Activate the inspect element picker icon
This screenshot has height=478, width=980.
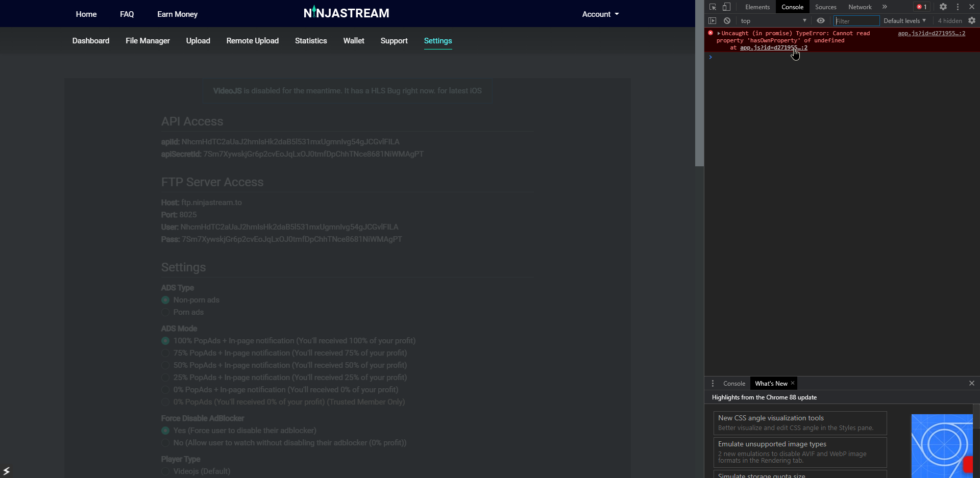pos(713,7)
